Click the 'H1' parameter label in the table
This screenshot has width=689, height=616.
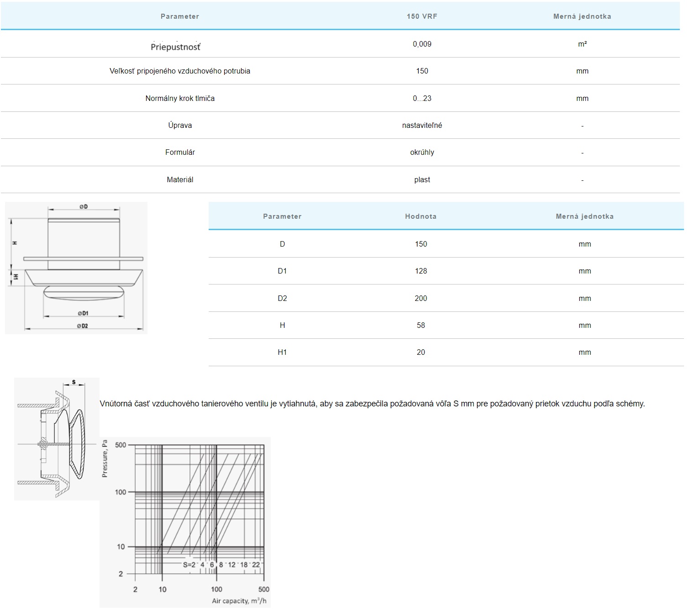pyautogui.click(x=282, y=352)
